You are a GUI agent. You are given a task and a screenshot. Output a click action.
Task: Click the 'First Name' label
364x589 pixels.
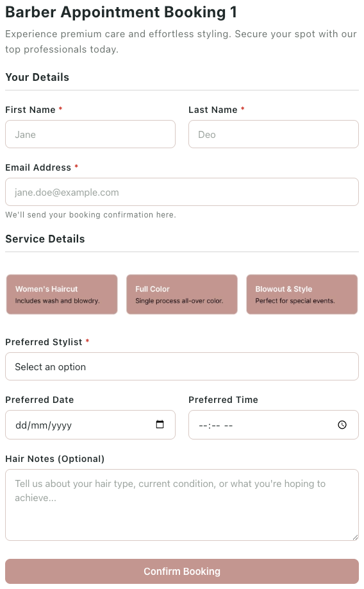click(x=30, y=110)
